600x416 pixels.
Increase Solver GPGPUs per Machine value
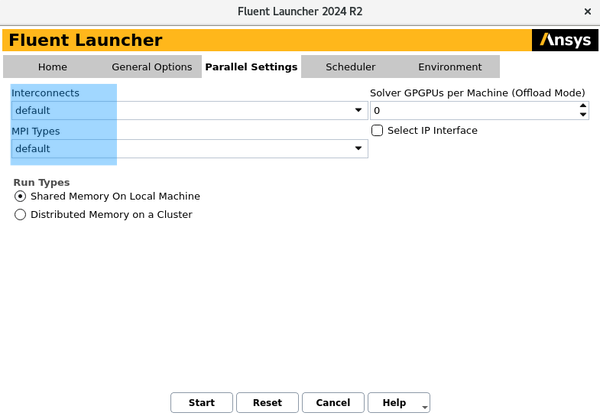pos(583,106)
